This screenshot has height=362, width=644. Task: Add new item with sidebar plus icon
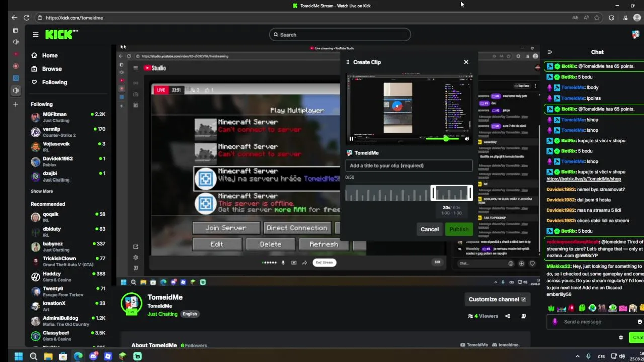[15, 104]
